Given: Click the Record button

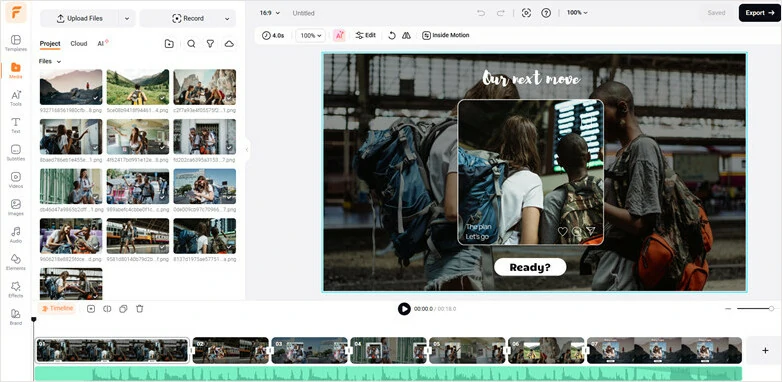Looking at the screenshot, I should click(x=188, y=18).
